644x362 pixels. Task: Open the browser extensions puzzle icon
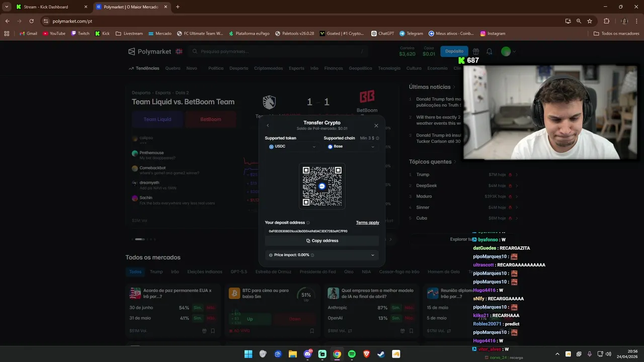point(606,21)
